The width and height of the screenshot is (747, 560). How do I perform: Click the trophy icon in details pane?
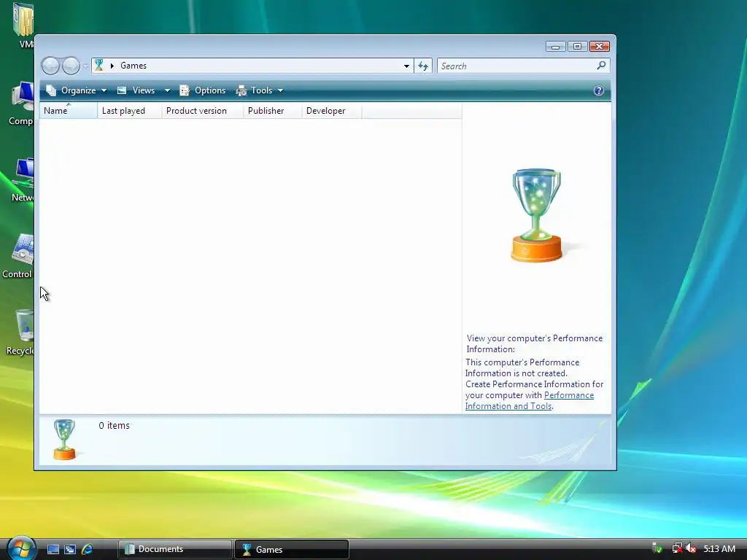(64, 439)
